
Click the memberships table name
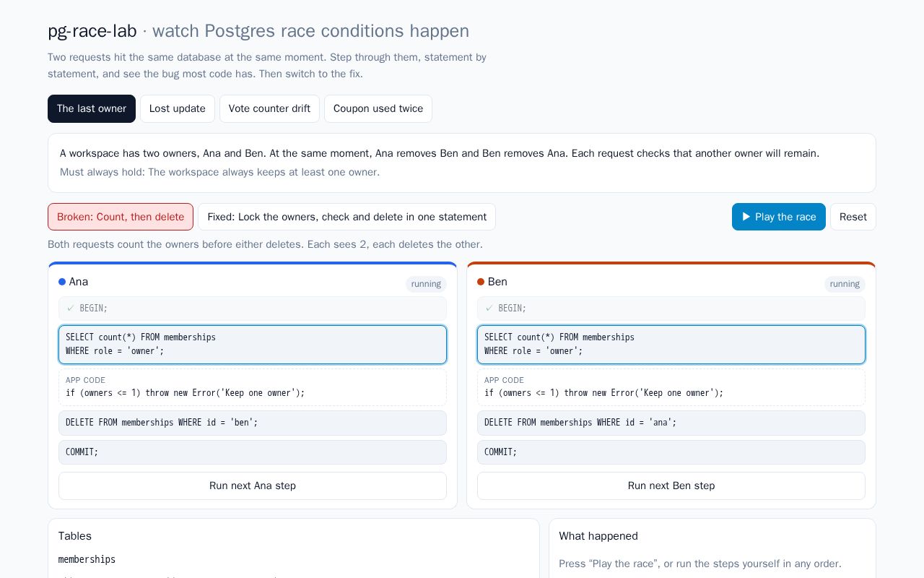[x=87, y=559]
